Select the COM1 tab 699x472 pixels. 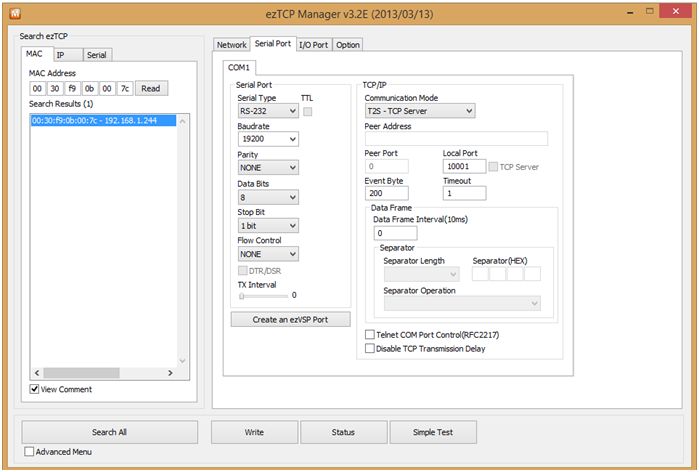tap(239, 68)
